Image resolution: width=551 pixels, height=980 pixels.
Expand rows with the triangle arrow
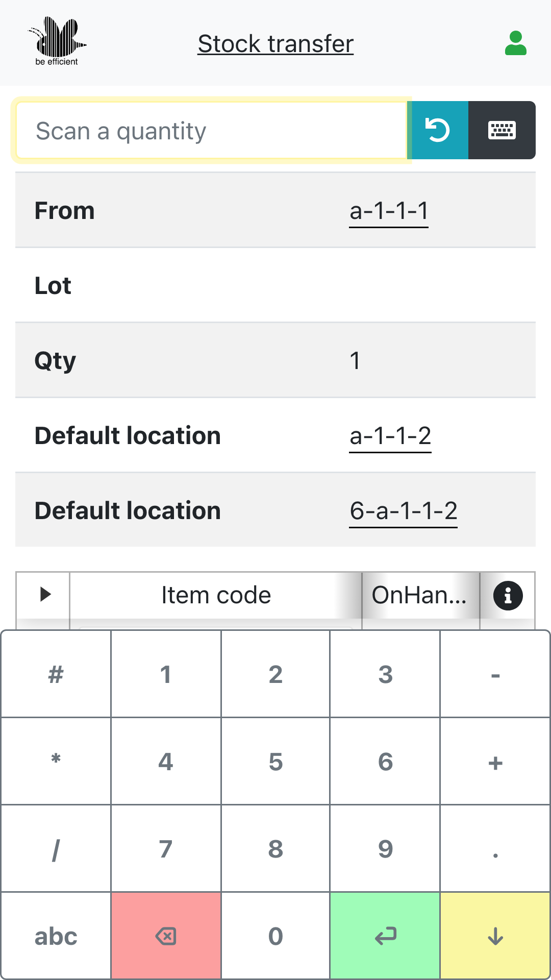tap(45, 594)
